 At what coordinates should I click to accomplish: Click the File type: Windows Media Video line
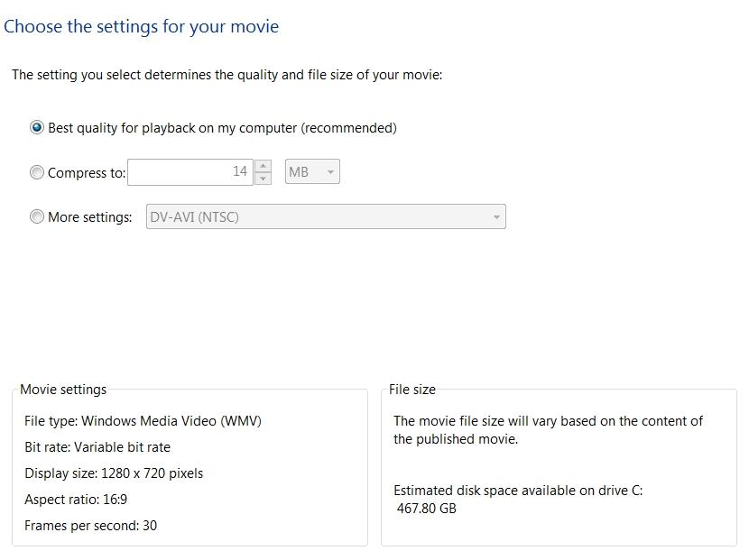pyautogui.click(x=143, y=421)
